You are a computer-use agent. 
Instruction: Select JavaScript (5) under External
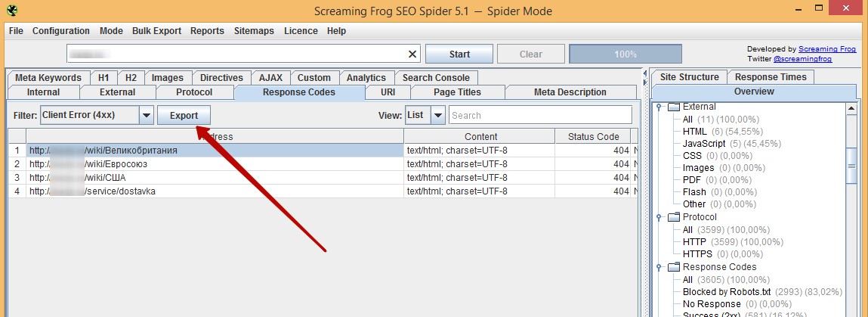[x=731, y=144]
